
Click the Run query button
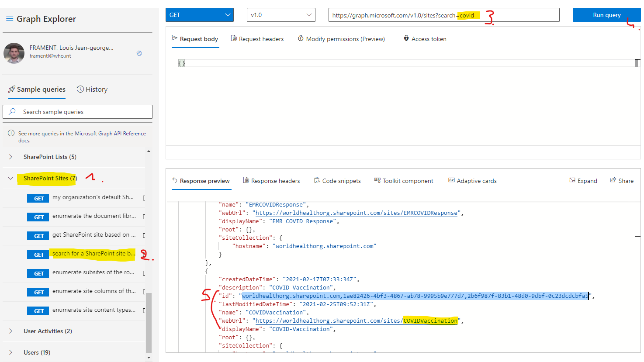(x=606, y=15)
